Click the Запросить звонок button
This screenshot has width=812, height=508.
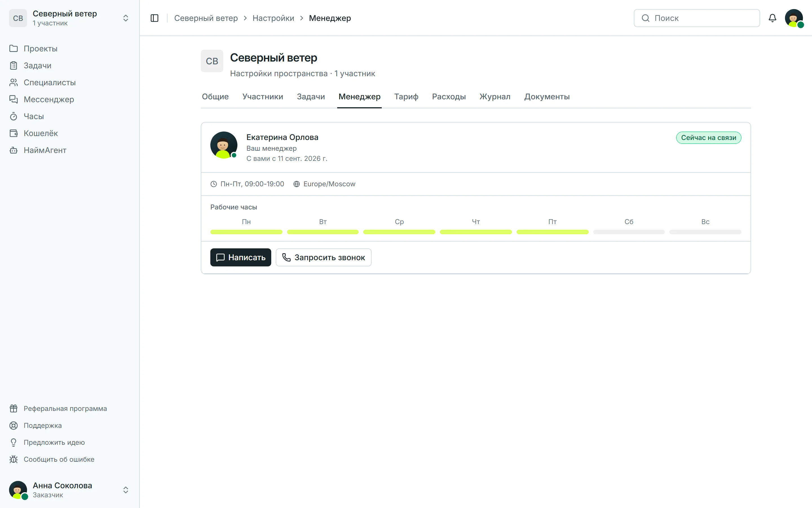[323, 257]
